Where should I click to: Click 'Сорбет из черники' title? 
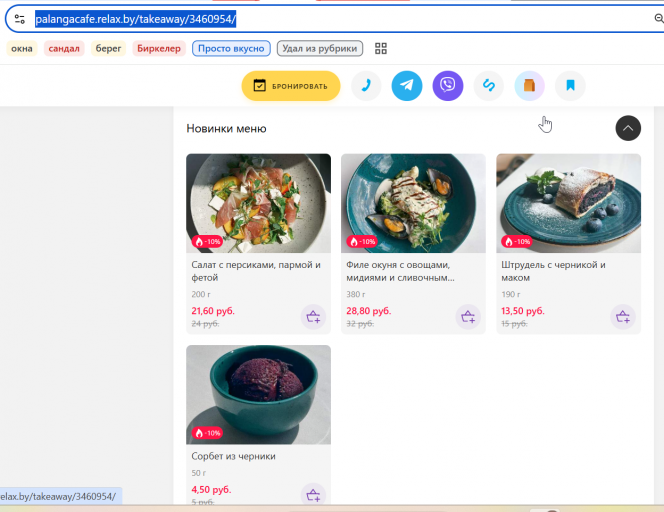coord(233,456)
